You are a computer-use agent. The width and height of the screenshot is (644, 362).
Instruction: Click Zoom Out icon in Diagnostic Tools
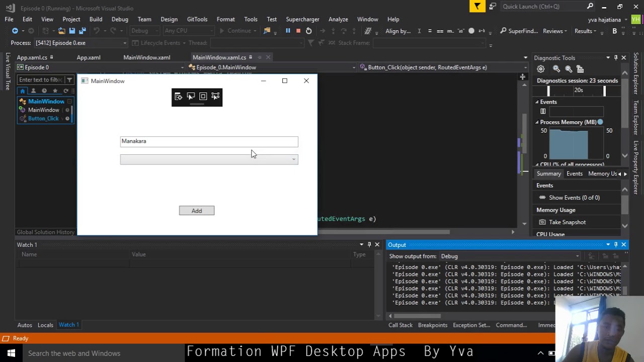tap(569, 69)
